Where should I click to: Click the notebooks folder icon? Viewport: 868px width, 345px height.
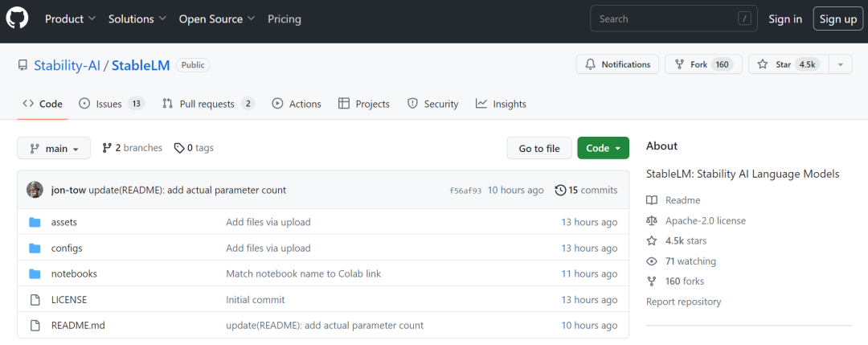[35, 273]
